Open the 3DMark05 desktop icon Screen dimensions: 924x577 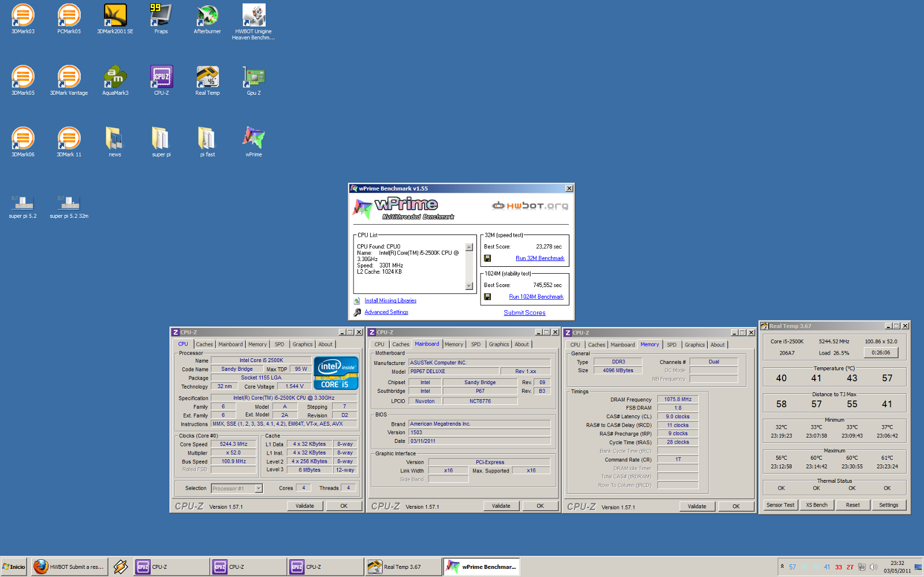(23, 80)
